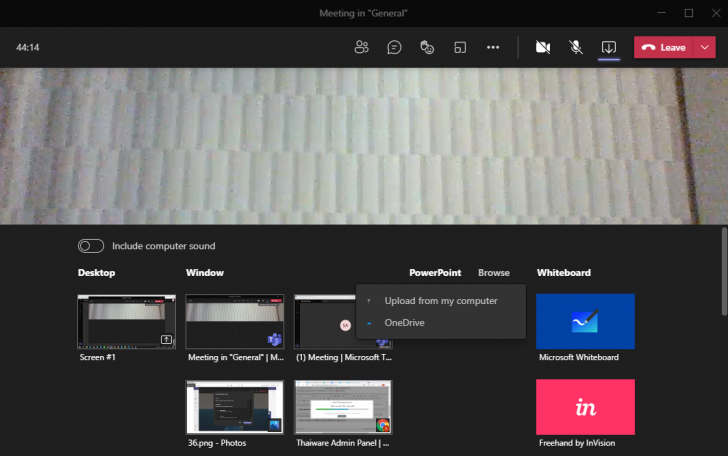Open the meeting chat conversation
This screenshot has width=728, height=456.
click(395, 47)
